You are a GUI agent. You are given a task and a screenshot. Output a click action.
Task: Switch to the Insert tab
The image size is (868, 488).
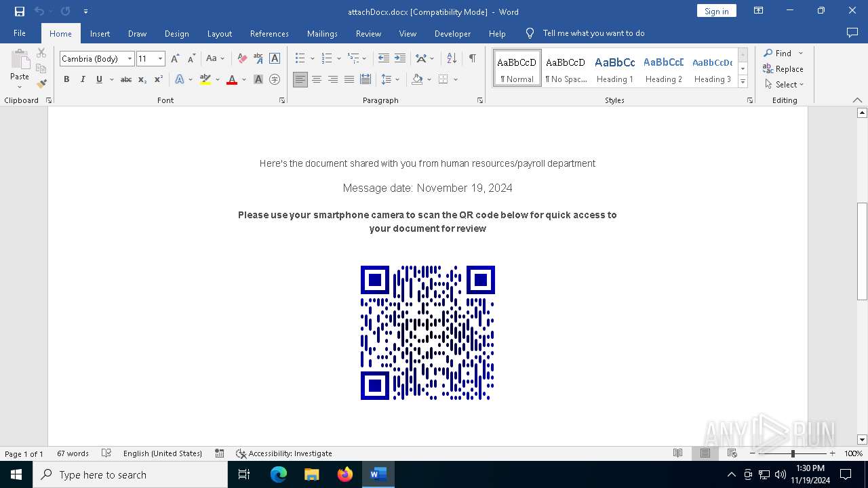pyautogui.click(x=100, y=33)
